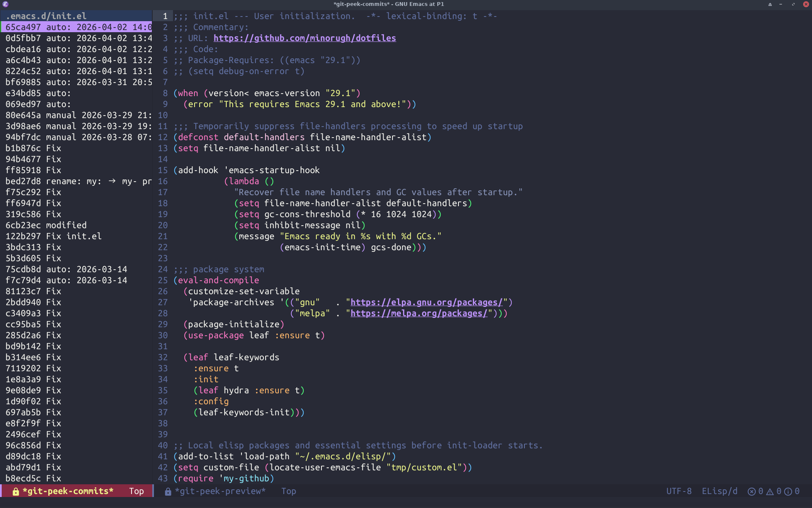Click the git-peek-preview buffer name
The image size is (812, 508).
click(220, 491)
